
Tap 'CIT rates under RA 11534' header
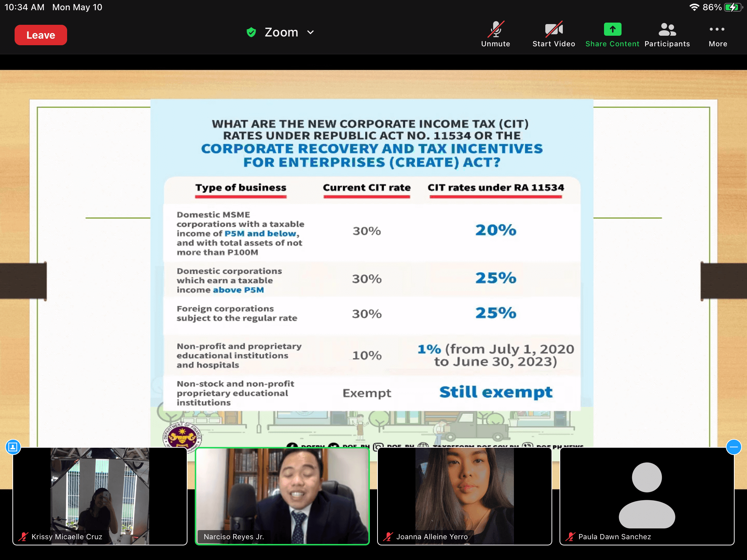coord(496,187)
